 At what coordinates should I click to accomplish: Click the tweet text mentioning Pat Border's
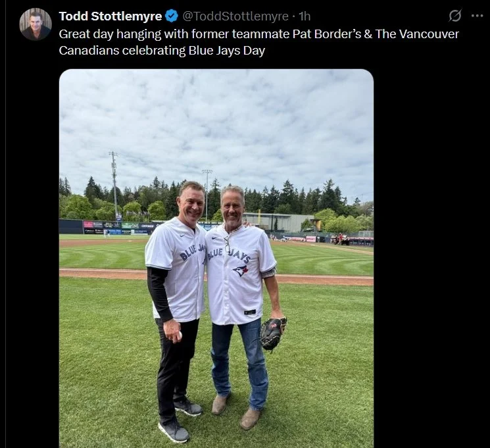coord(258,42)
